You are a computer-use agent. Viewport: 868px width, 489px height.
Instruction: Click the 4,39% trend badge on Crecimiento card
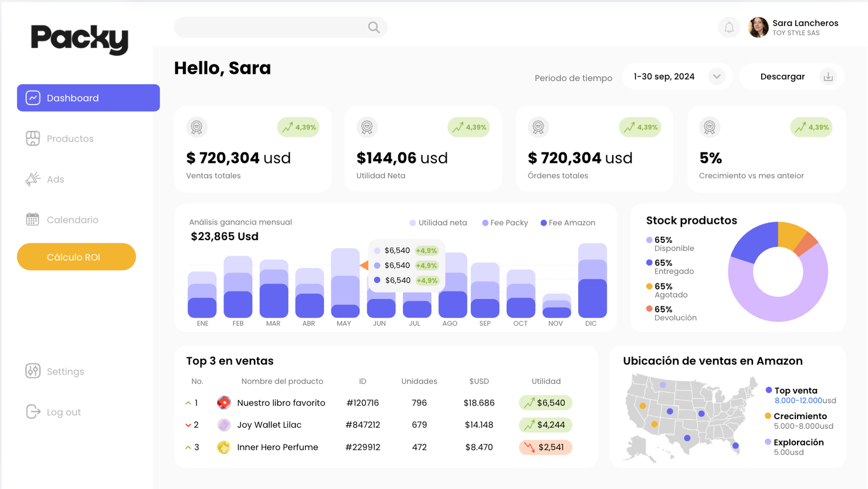tap(812, 127)
